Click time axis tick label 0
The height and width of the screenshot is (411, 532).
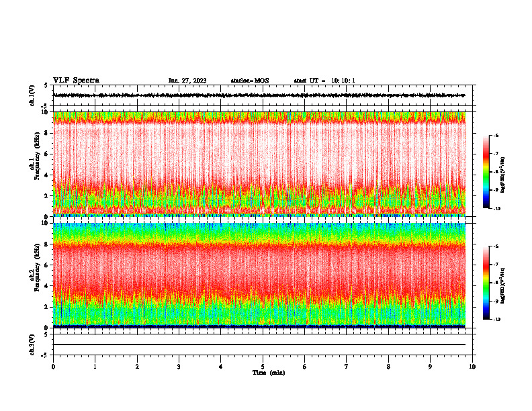pos(53,367)
